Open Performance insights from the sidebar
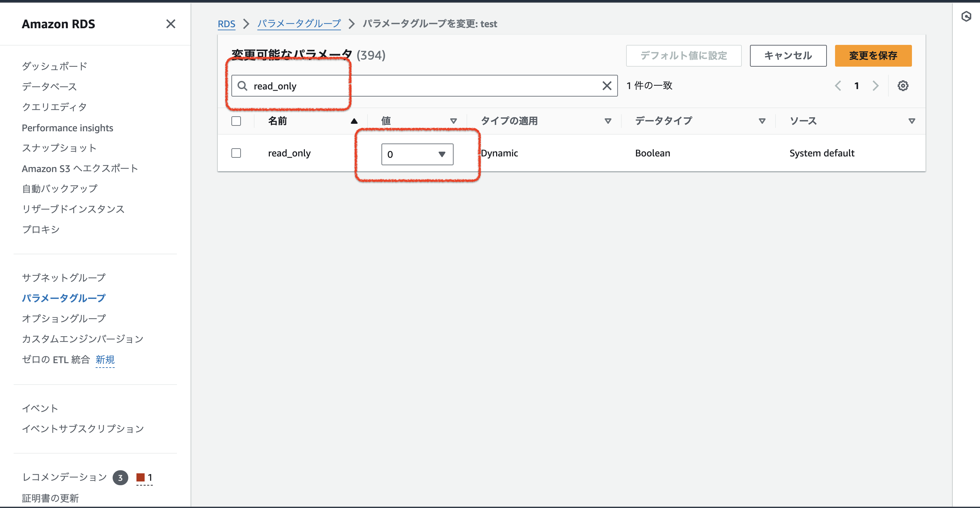Image resolution: width=980 pixels, height=508 pixels. point(67,128)
